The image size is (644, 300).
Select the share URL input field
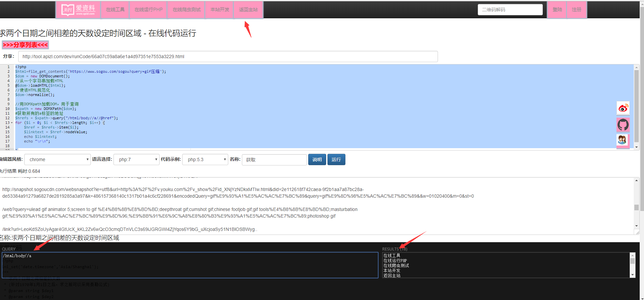click(x=228, y=56)
